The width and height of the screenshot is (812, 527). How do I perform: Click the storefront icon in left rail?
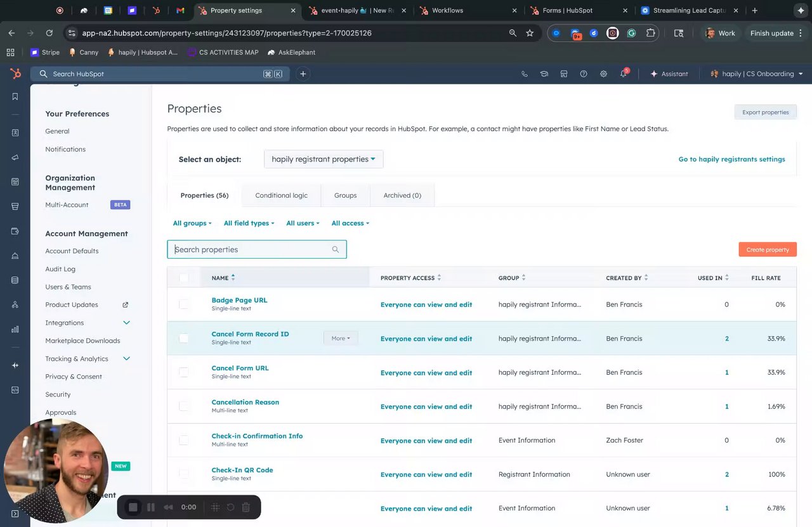click(15, 206)
